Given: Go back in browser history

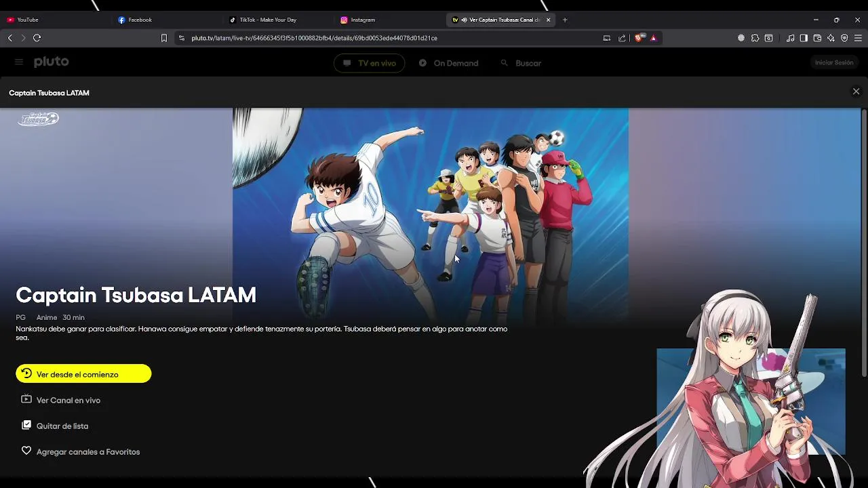Looking at the screenshot, I should 10,38.
